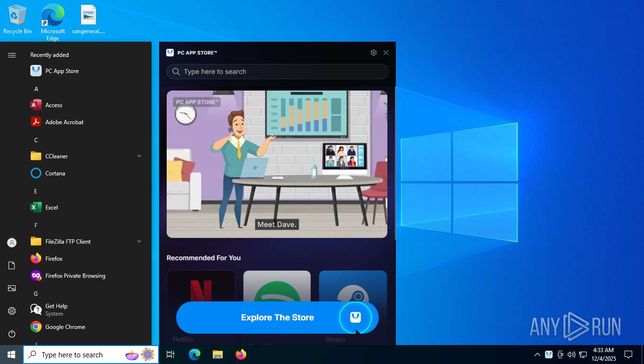Click the Meet Now tray icon
The width and height of the screenshot is (644, 364).
click(x=560, y=355)
